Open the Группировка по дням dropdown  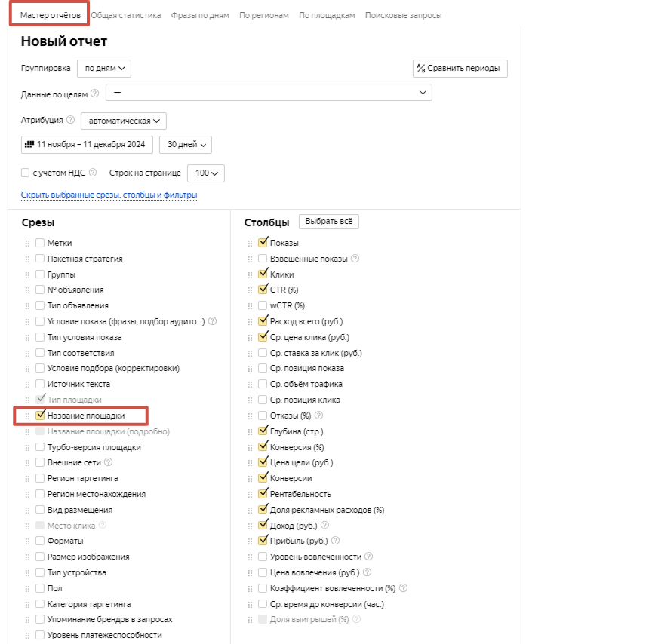click(x=104, y=68)
